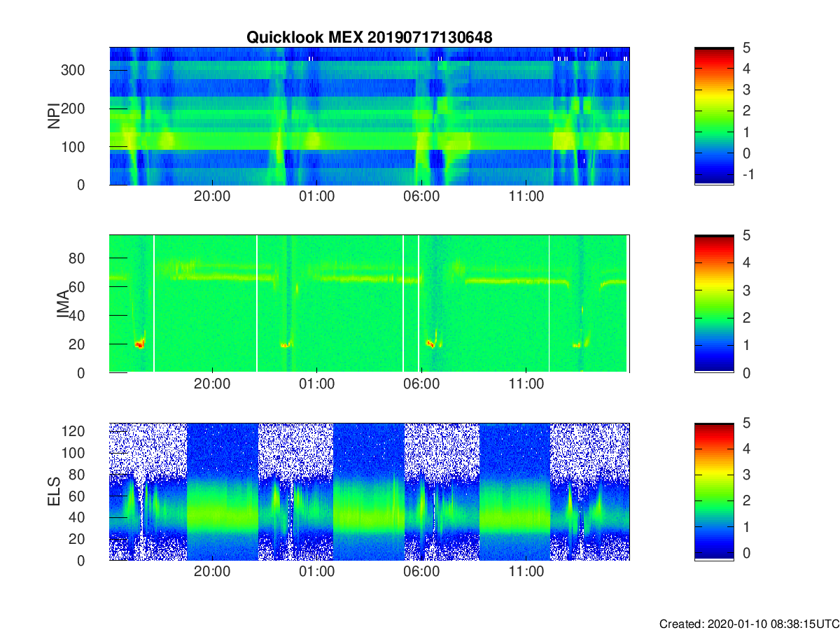Click the color bar beside the NPI plot

tap(714, 116)
